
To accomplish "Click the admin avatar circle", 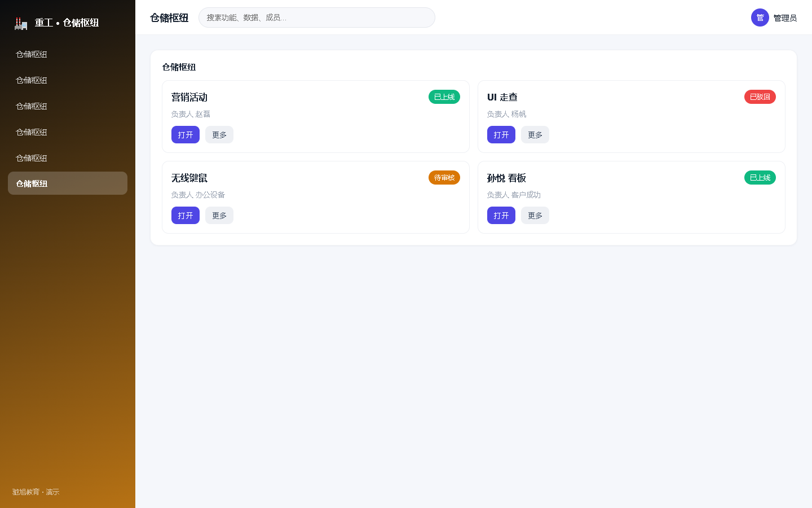I will [760, 17].
